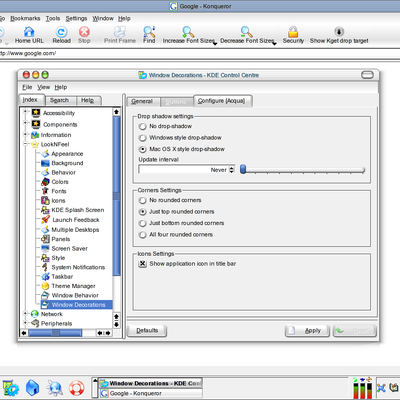Select No drop-shadow radio button

point(143,126)
